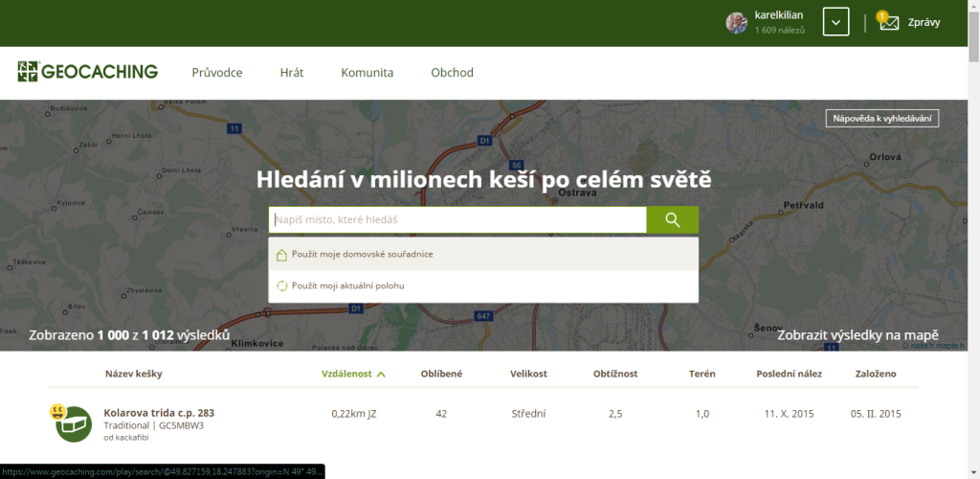Click 'Zobrazeno 1 000 z 1 012 výsledků' text

point(129,334)
